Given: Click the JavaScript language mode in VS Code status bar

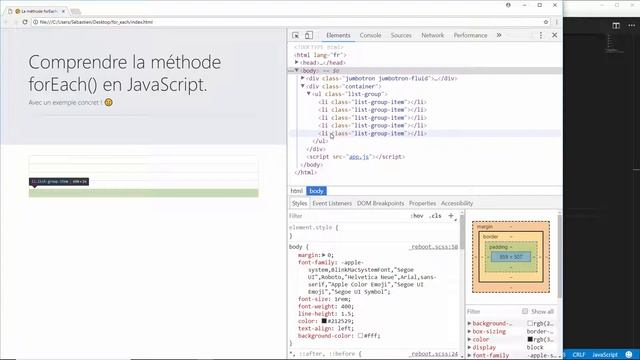Looking at the screenshot, I should (x=604, y=355).
